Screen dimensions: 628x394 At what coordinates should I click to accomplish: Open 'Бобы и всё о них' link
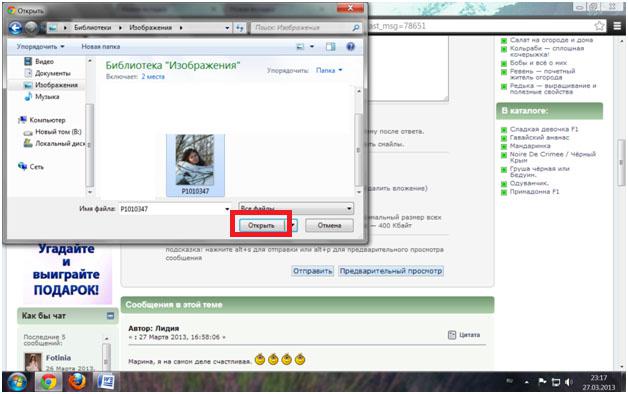pyautogui.click(x=538, y=63)
